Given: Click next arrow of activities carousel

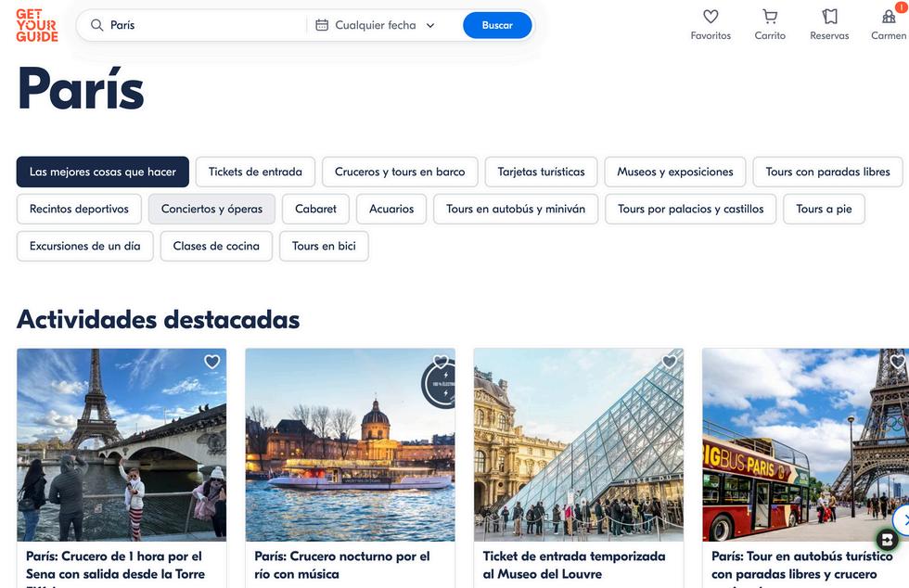Looking at the screenshot, I should [902, 520].
